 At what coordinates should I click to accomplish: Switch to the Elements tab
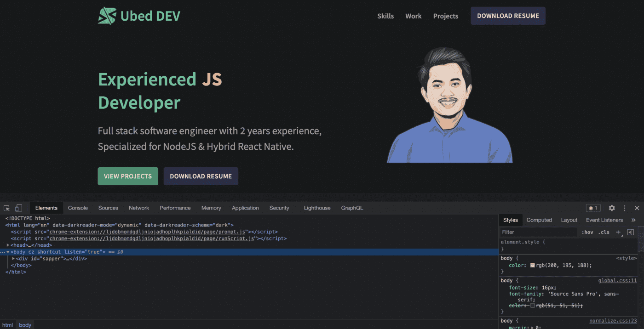point(46,208)
